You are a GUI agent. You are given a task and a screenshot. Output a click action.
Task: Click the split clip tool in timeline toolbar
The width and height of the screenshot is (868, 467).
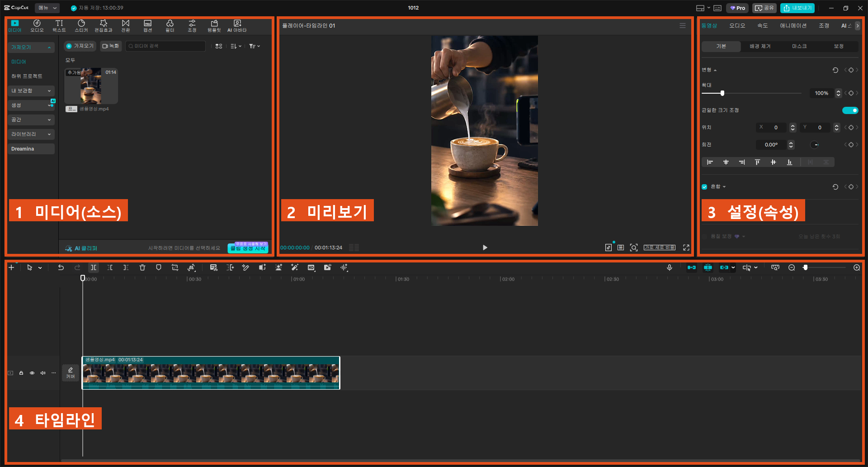point(93,267)
